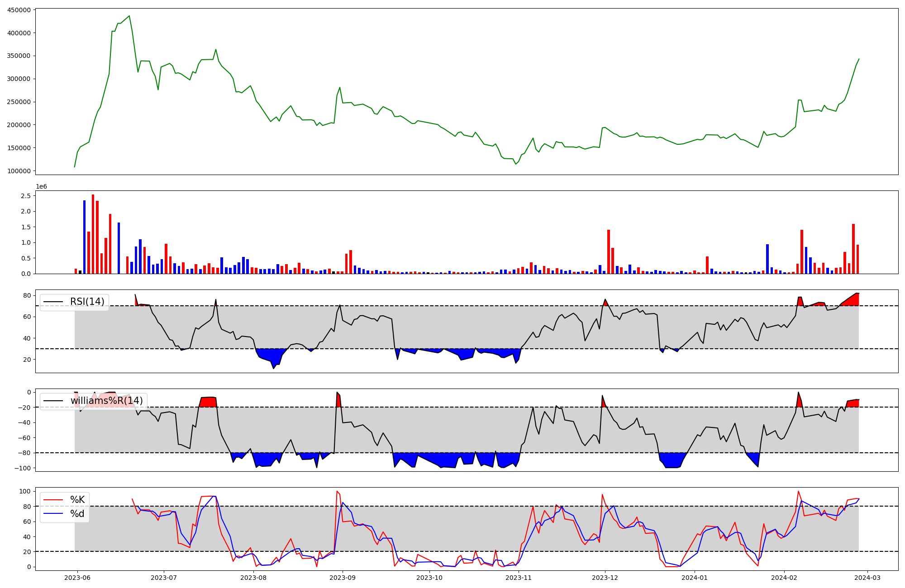The height and width of the screenshot is (588, 905).
Task: Click the 2023-09 x-axis date label
Action: (343, 578)
